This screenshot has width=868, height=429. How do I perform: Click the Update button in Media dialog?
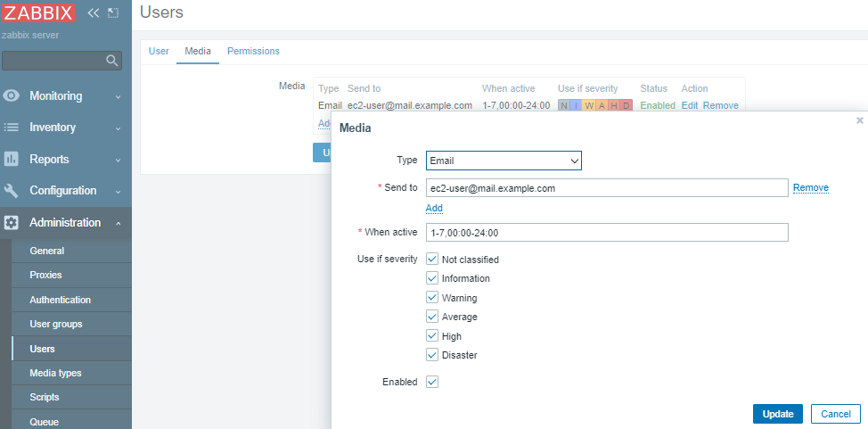[778, 414]
